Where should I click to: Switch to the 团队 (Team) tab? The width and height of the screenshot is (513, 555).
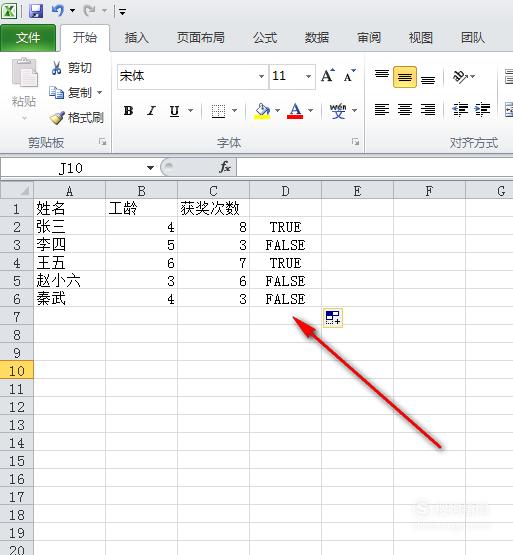click(x=473, y=38)
